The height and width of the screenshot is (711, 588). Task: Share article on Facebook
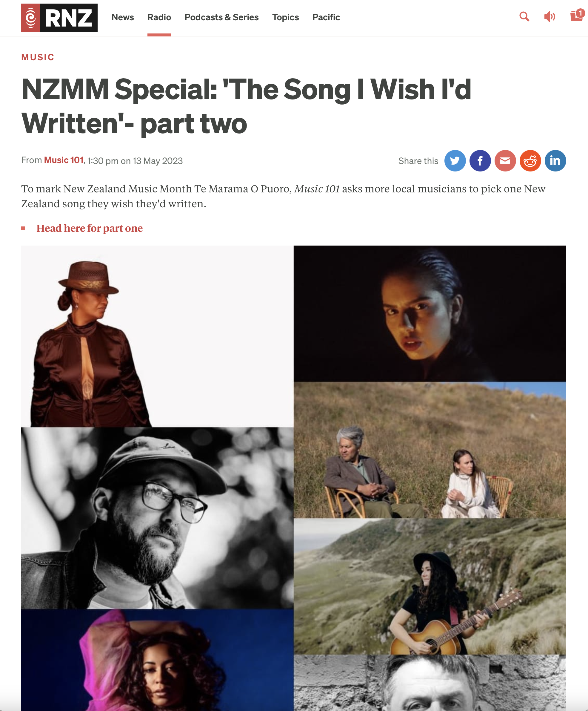(x=480, y=160)
